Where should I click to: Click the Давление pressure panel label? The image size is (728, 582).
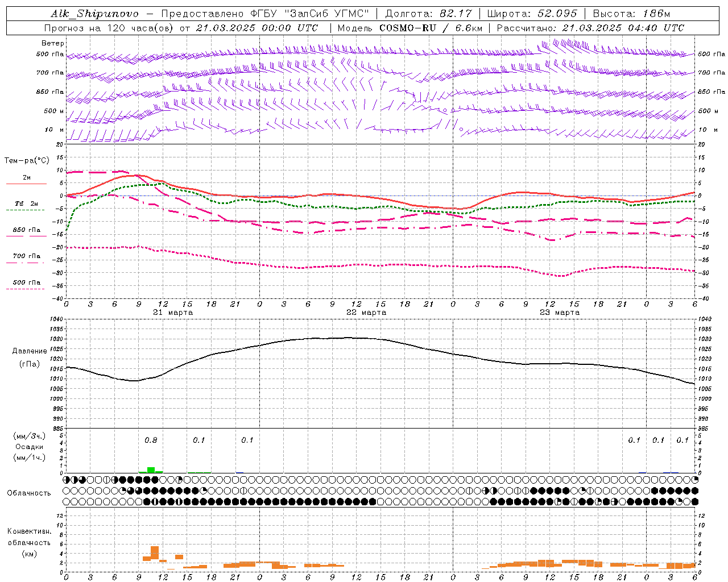(x=30, y=351)
